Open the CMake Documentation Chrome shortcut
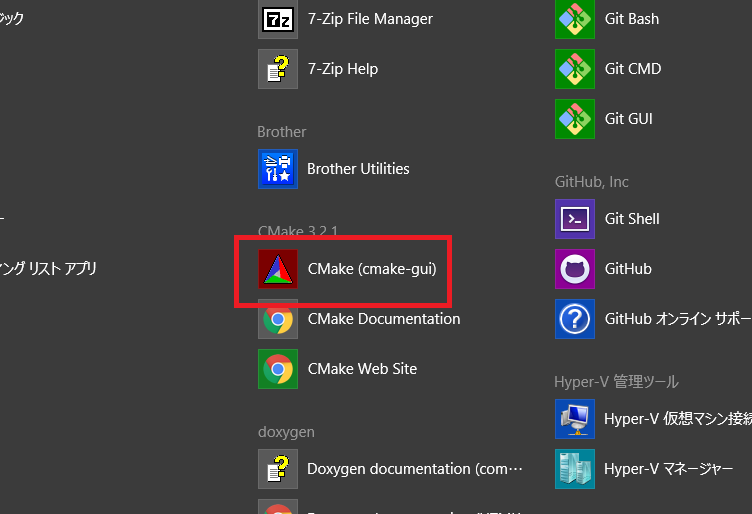The width and height of the screenshot is (752, 514). (278, 319)
